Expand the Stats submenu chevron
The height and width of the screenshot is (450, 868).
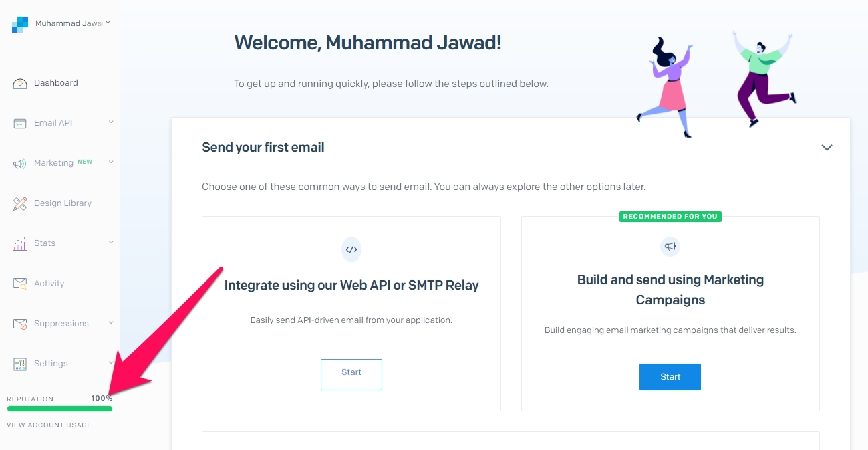click(111, 242)
